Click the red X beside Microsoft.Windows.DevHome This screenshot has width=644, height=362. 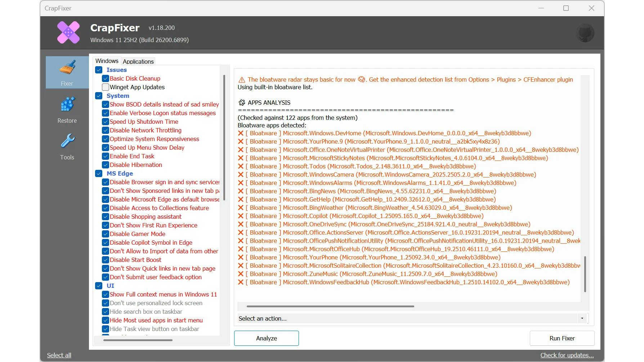[x=241, y=134]
